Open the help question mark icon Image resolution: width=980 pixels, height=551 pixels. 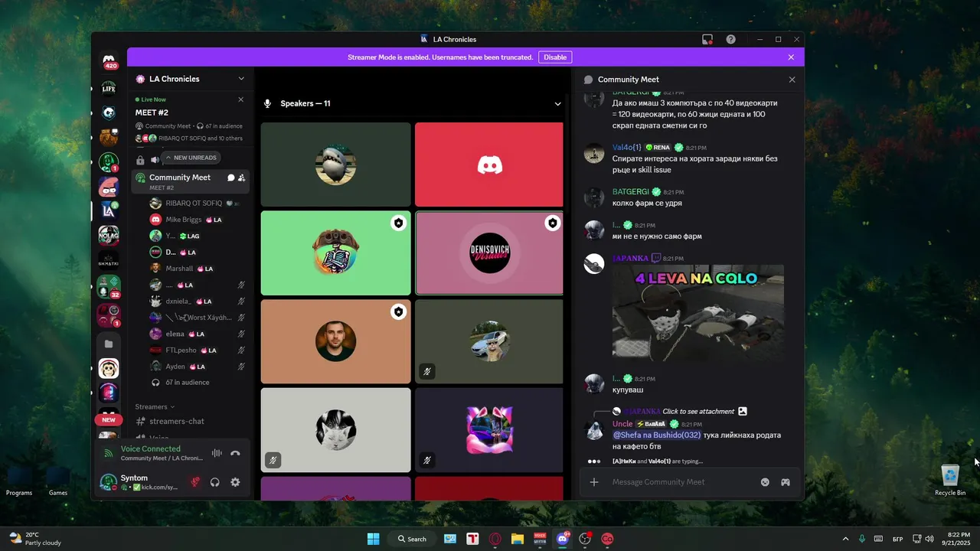[731, 39]
